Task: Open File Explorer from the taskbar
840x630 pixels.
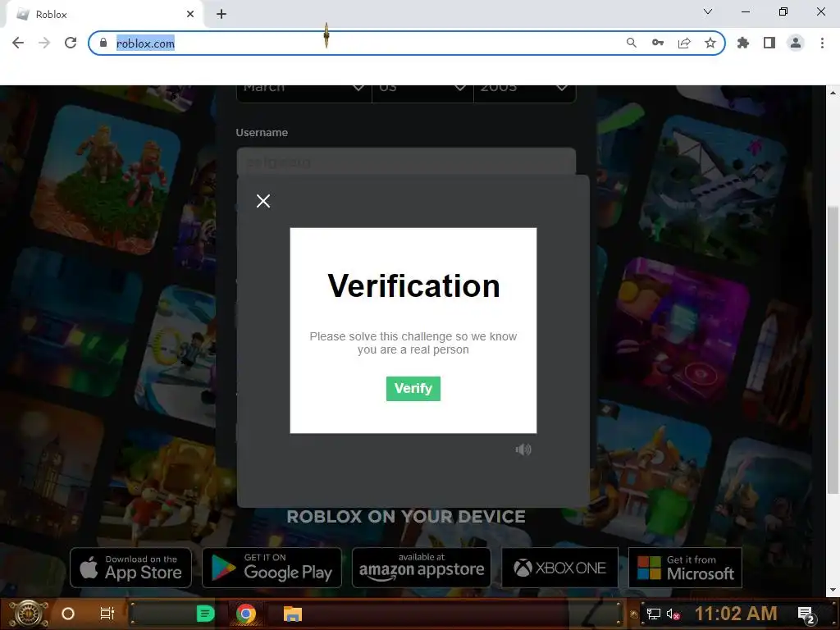Action: coord(293,614)
